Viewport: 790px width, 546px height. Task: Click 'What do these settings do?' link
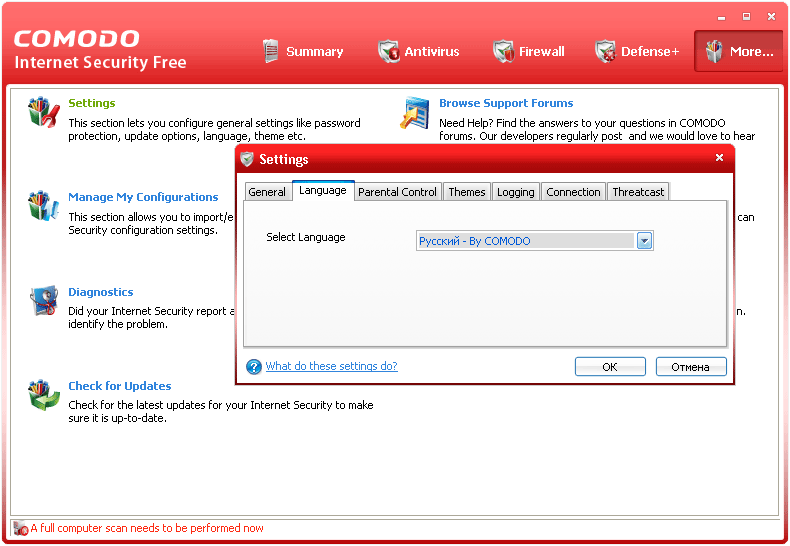332,366
